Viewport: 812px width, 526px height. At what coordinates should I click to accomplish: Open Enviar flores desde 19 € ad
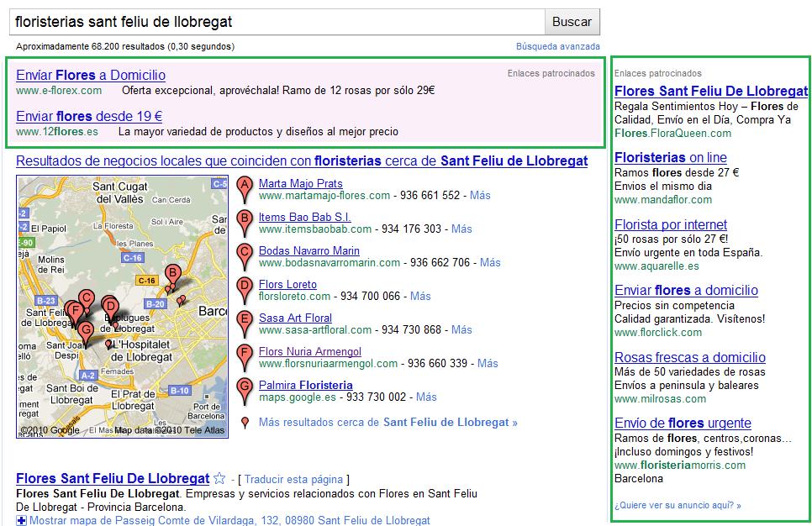(x=89, y=116)
